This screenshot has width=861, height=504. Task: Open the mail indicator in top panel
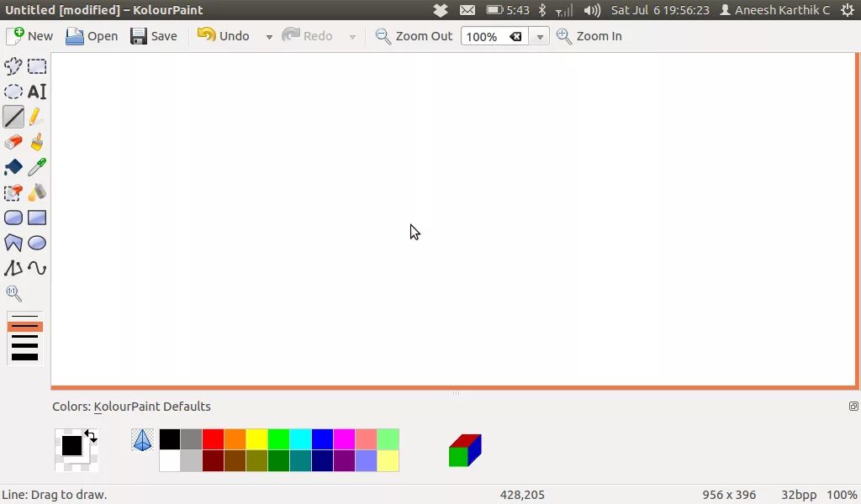click(467, 10)
